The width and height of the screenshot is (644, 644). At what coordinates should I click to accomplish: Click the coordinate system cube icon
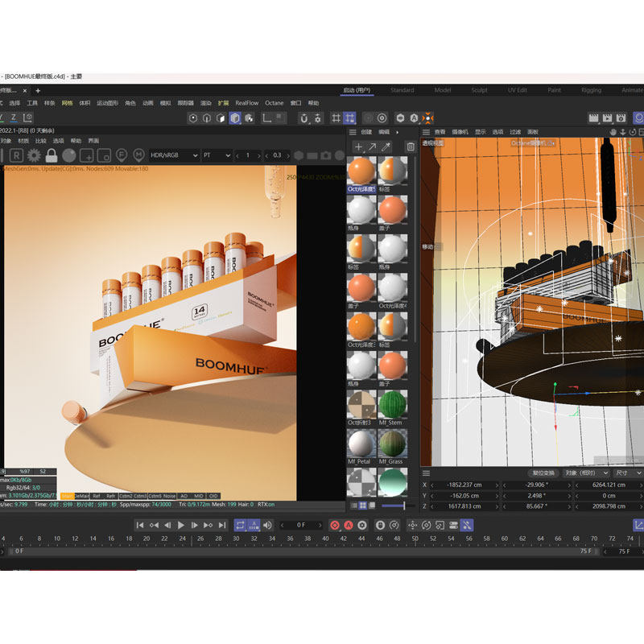pyautogui.click(x=27, y=118)
